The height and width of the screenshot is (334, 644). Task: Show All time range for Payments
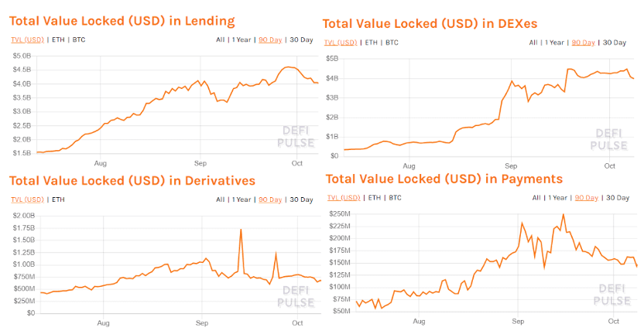click(x=536, y=198)
